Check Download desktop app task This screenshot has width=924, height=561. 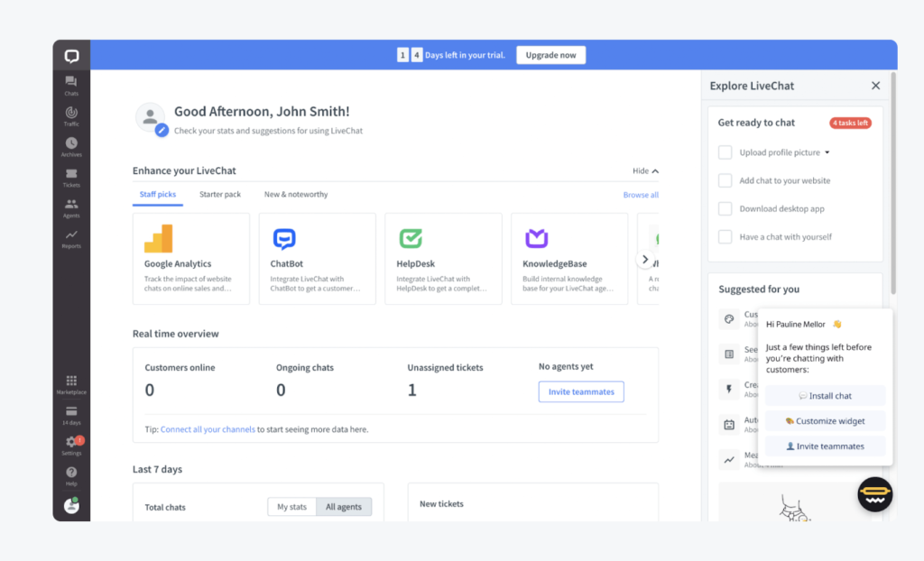(725, 208)
